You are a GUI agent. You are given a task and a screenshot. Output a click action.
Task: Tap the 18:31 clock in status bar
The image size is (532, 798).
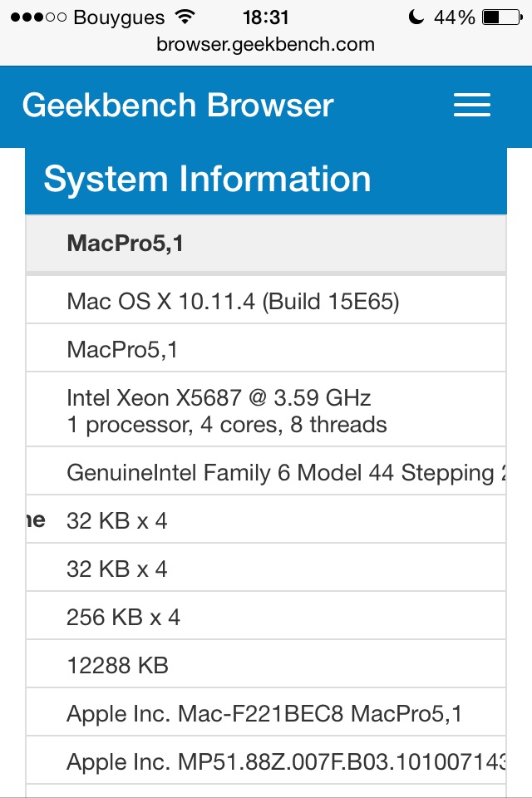point(266,17)
